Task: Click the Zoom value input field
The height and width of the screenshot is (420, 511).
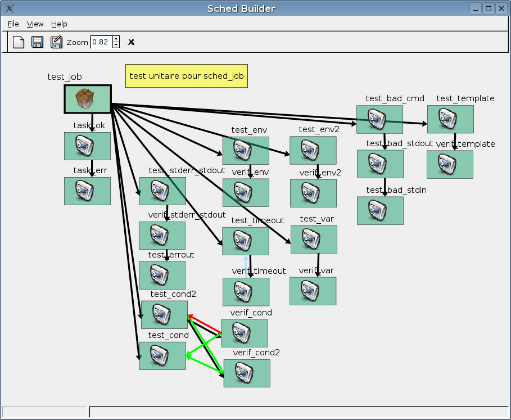Action: pyautogui.click(x=101, y=42)
